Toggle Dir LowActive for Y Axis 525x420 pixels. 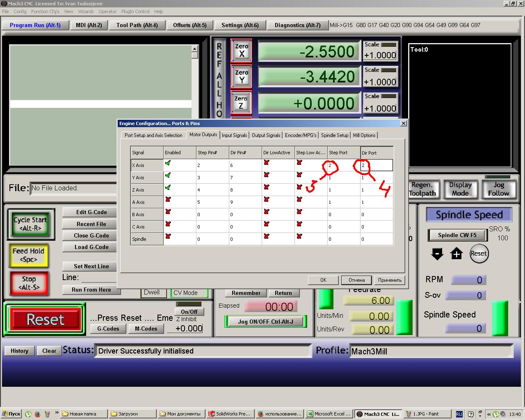(x=267, y=175)
